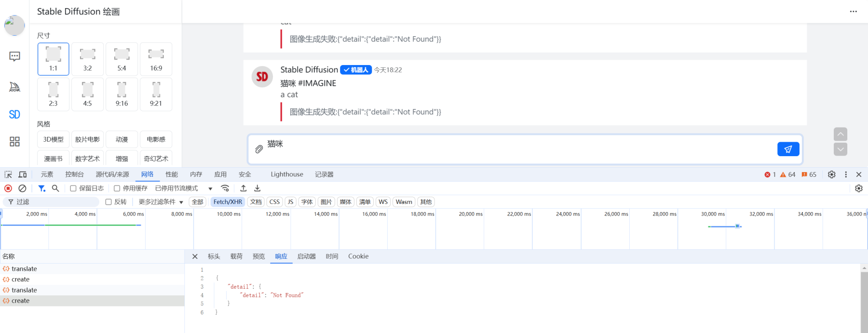Viewport: 868px width, 333px height.
Task: Switch to the Headers tab in request details
Action: (214, 256)
